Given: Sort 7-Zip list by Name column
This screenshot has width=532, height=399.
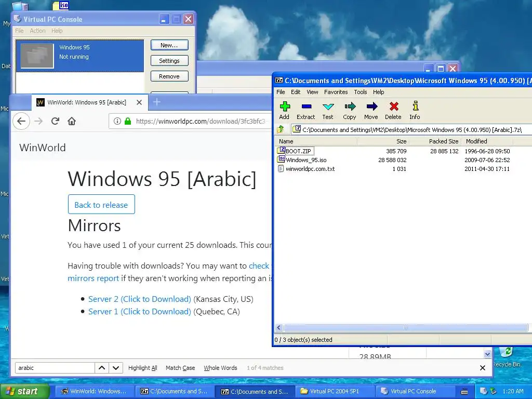Looking at the screenshot, I should coord(316,141).
